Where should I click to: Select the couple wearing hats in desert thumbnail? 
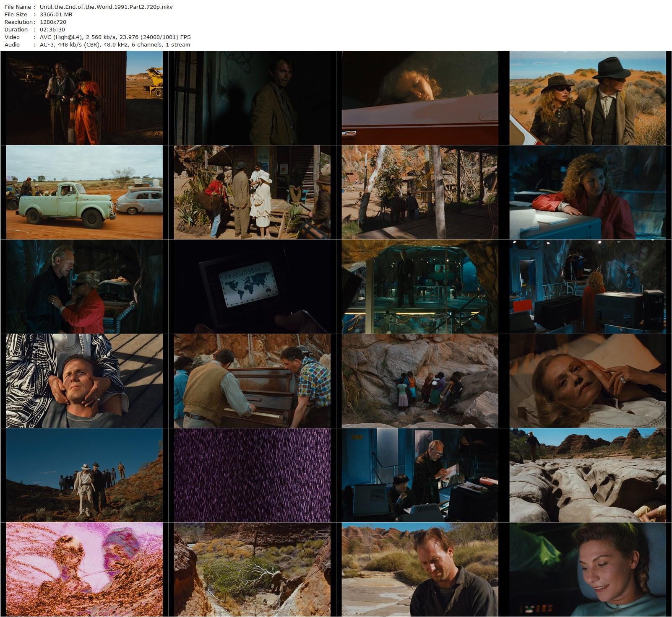[588, 98]
